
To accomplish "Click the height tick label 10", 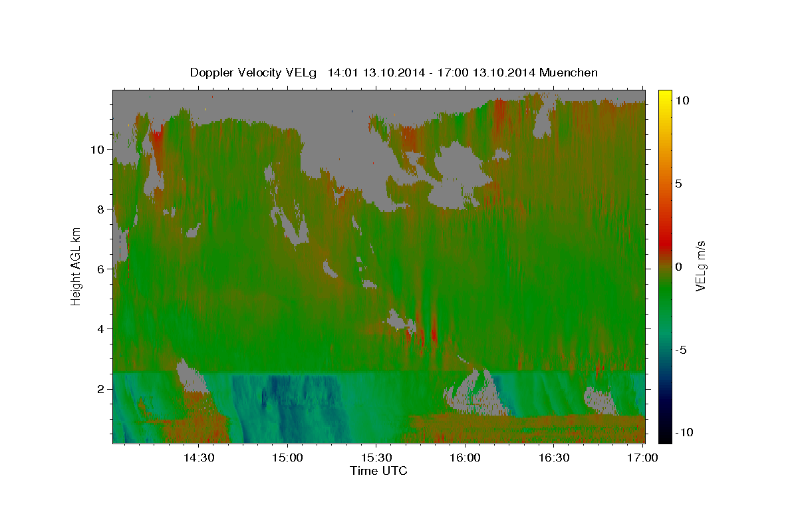I will [x=98, y=149].
